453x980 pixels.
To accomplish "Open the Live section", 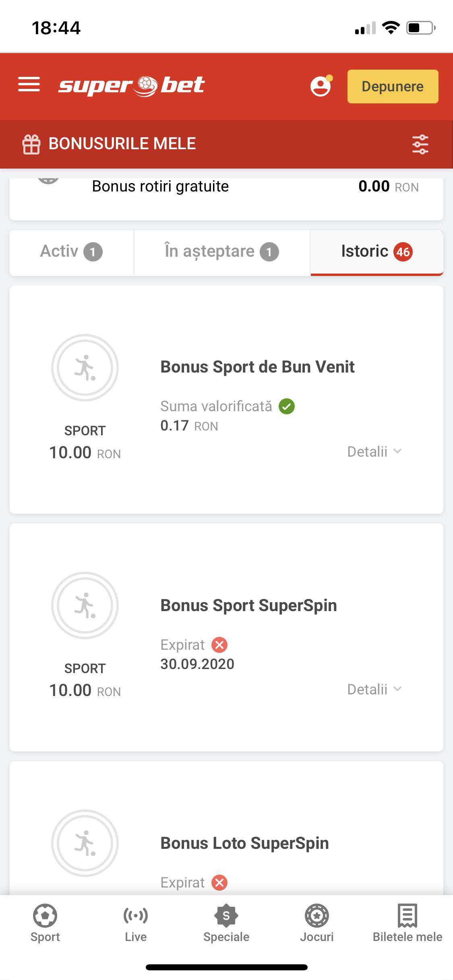I will point(136,923).
